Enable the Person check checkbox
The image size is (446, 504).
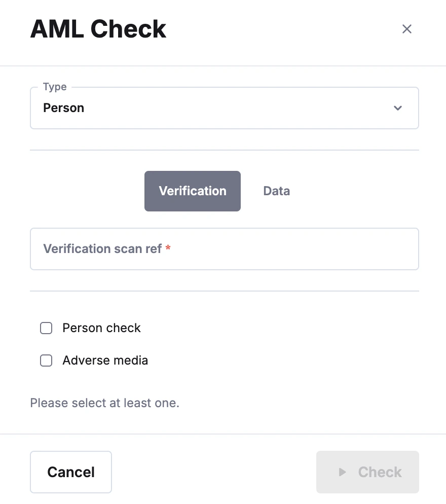[46, 328]
